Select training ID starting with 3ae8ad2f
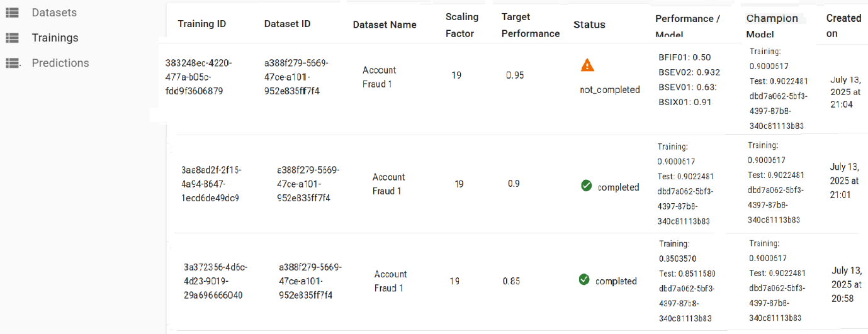 click(x=211, y=184)
